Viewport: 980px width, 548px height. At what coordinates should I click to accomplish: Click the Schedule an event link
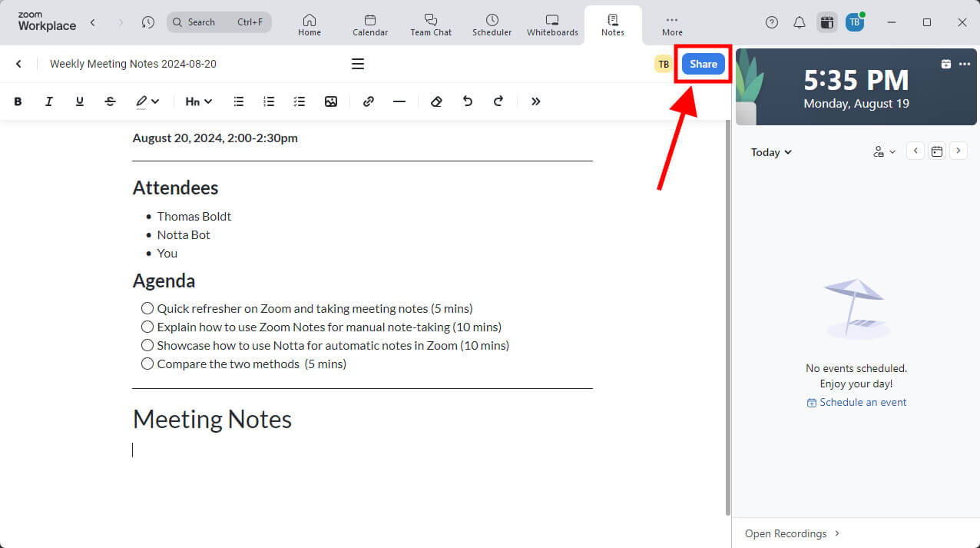point(856,402)
